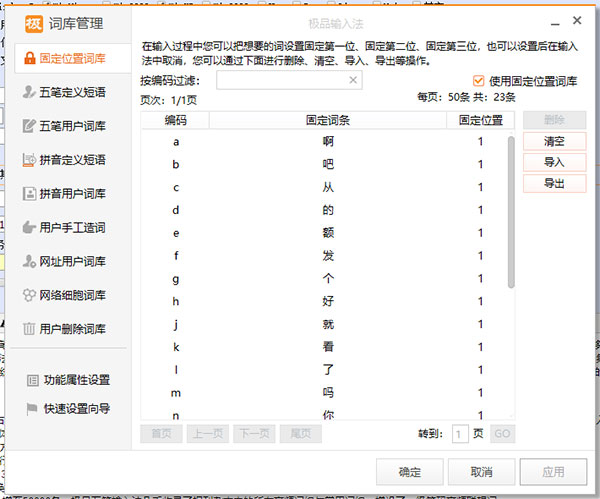Click the 用户手工造词 hand icon
This screenshot has height=499, width=600.
[28, 227]
